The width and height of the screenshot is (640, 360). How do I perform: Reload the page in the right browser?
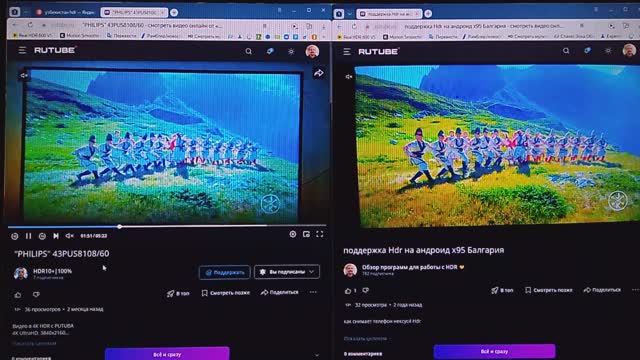point(354,26)
